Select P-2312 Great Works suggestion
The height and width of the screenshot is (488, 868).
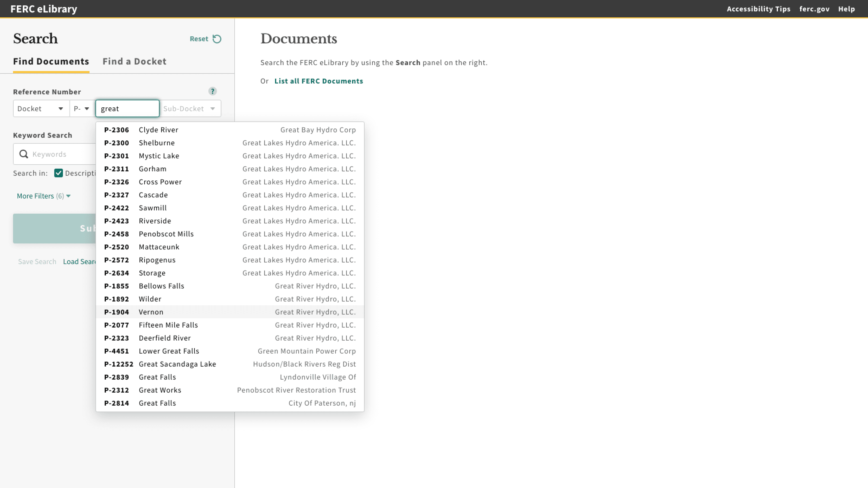tap(230, 390)
